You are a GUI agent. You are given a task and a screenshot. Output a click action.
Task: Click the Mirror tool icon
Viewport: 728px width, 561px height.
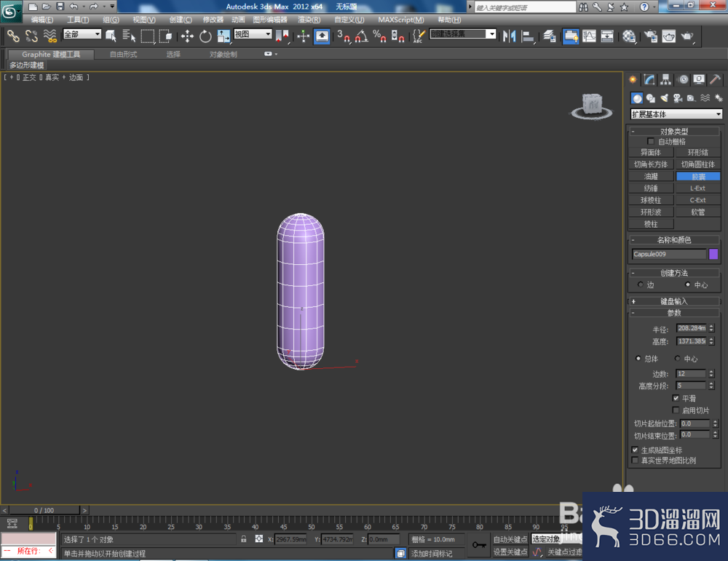(510, 36)
